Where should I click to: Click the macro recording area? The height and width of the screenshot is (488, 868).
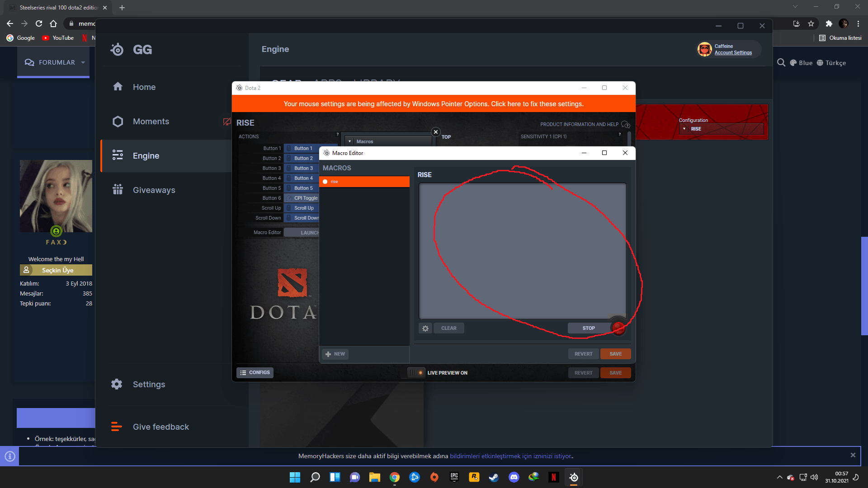[522, 251]
